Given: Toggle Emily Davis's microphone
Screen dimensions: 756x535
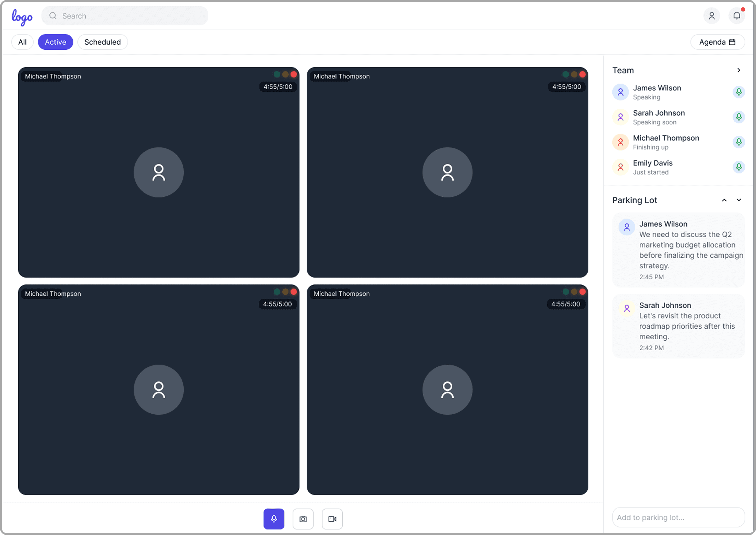Looking at the screenshot, I should click(738, 167).
